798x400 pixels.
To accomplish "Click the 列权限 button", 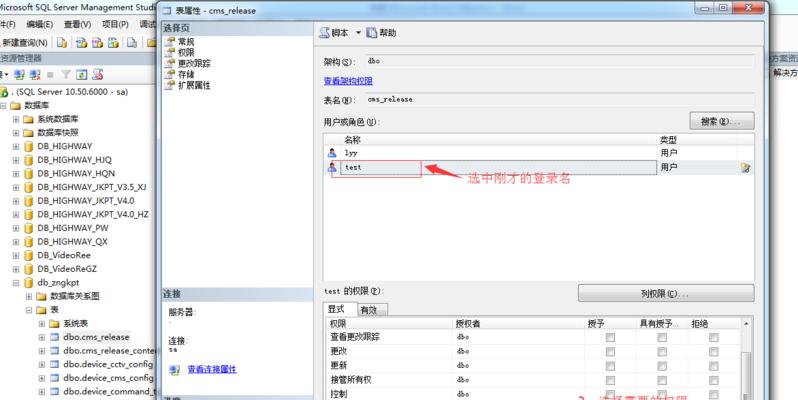I will (666, 294).
